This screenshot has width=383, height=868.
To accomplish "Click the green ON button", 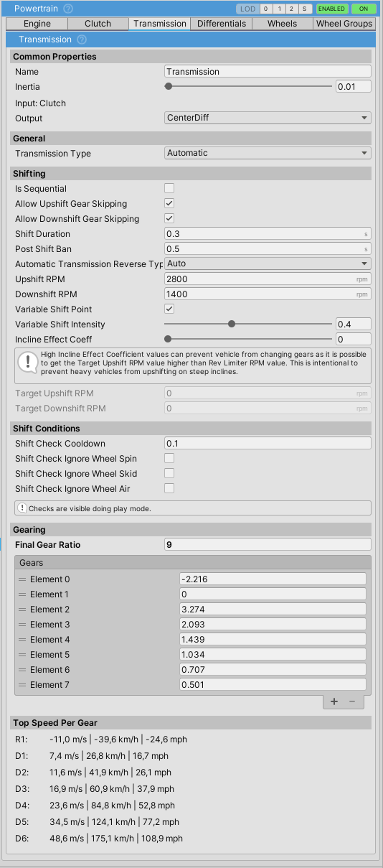I will click(364, 9).
